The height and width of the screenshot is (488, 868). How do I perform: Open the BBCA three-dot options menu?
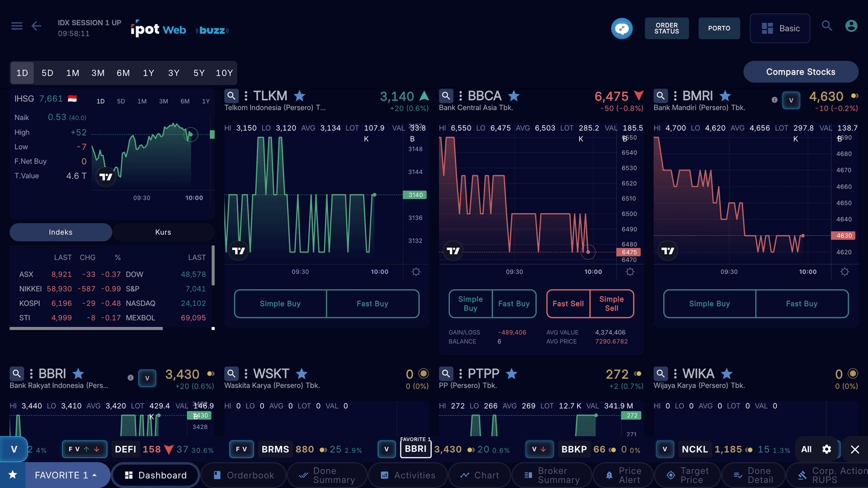[461, 96]
